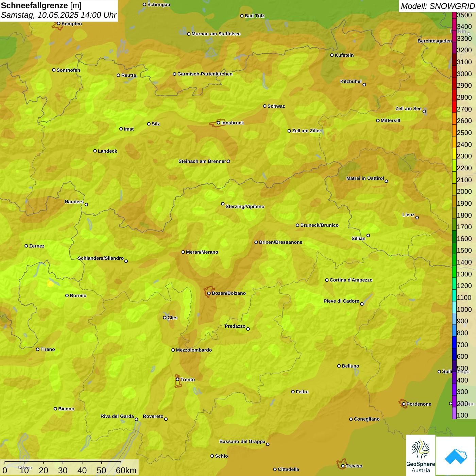Click the blue cloud house logo
The height and width of the screenshot is (476, 476).
(x=456, y=456)
